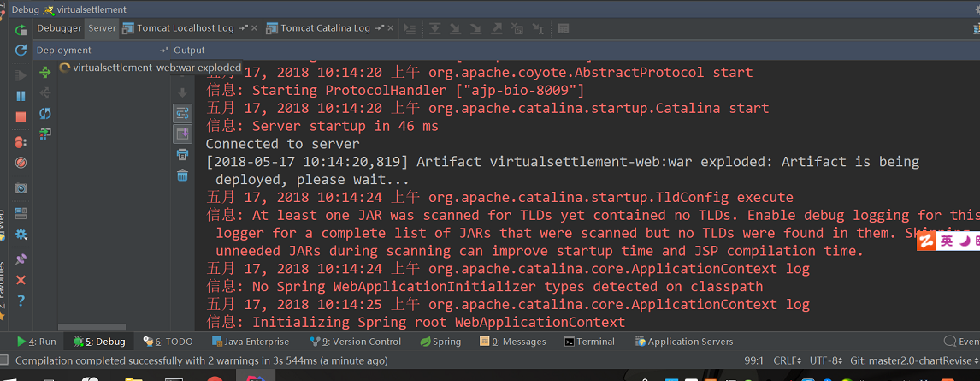Click the Evaluate Expression calculator icon
Screen dimensions: 980x381
coord(564,29)
